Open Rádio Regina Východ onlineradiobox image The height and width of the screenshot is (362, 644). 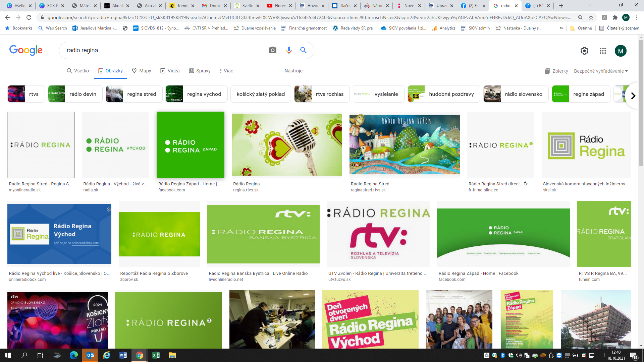59,234
